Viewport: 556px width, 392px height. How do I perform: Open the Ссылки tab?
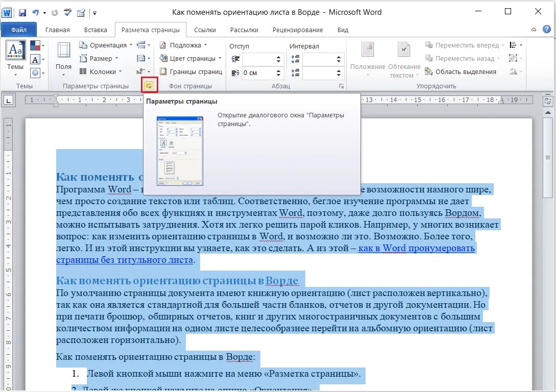point(205,30)
